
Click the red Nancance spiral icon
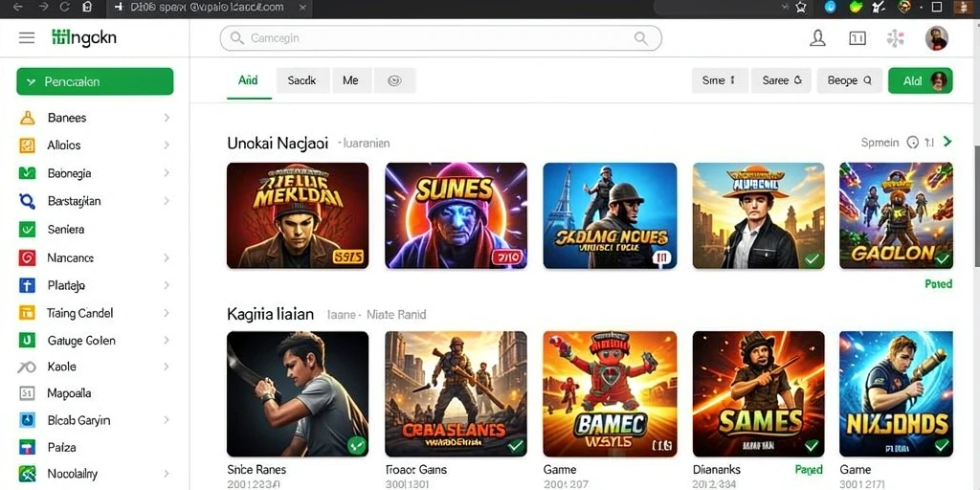point(27,257)
